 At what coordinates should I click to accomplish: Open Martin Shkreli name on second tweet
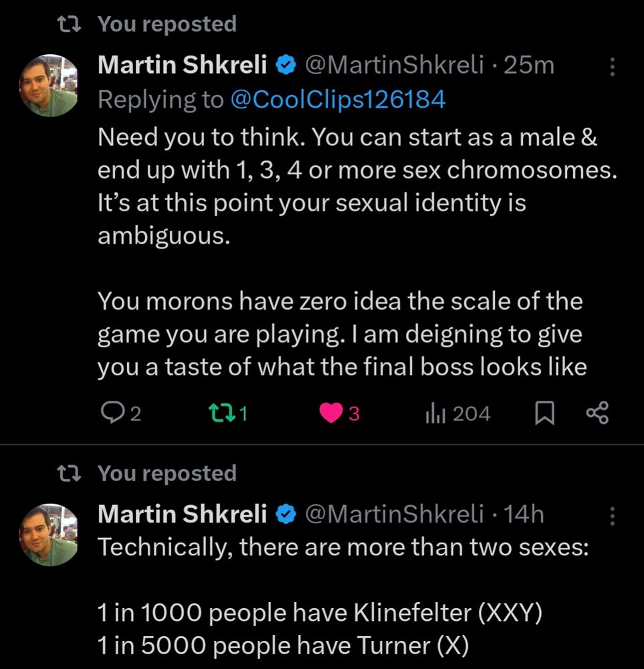point(183,514)
